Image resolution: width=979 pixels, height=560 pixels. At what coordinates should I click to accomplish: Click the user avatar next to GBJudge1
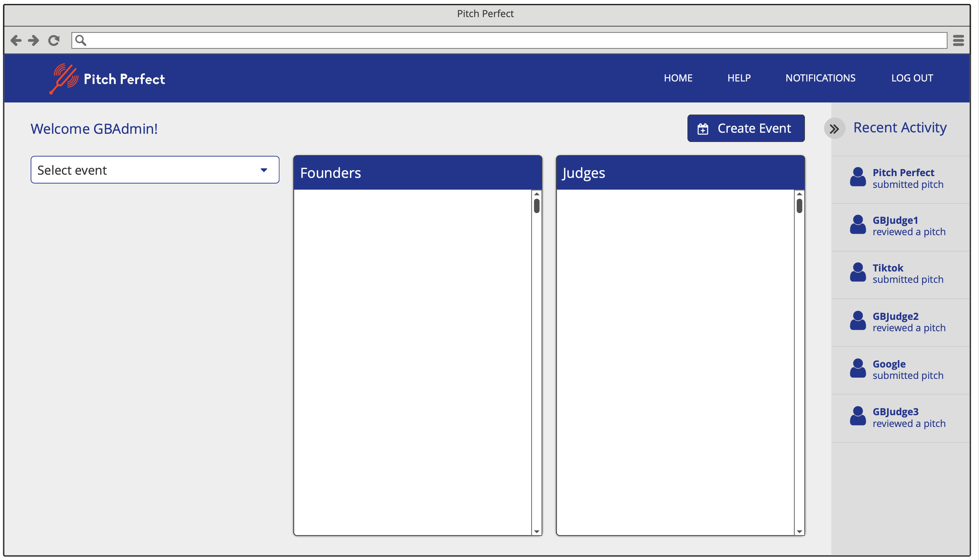[x=858, y=225]
